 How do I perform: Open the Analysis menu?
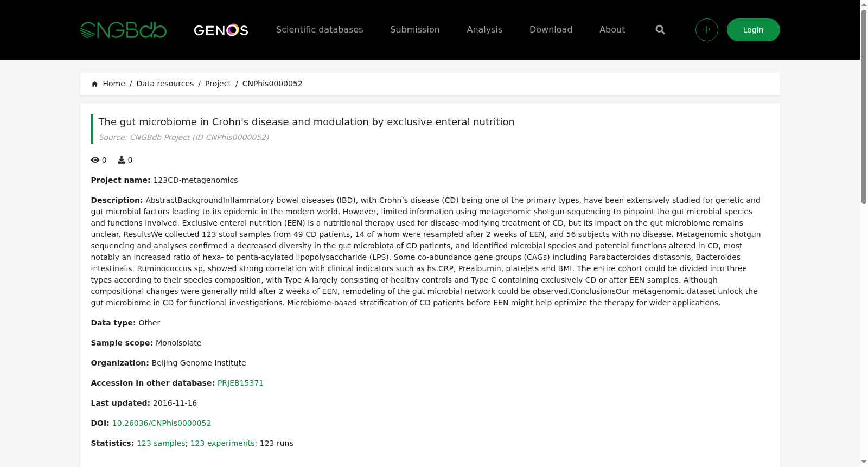(x=484, y=30)
